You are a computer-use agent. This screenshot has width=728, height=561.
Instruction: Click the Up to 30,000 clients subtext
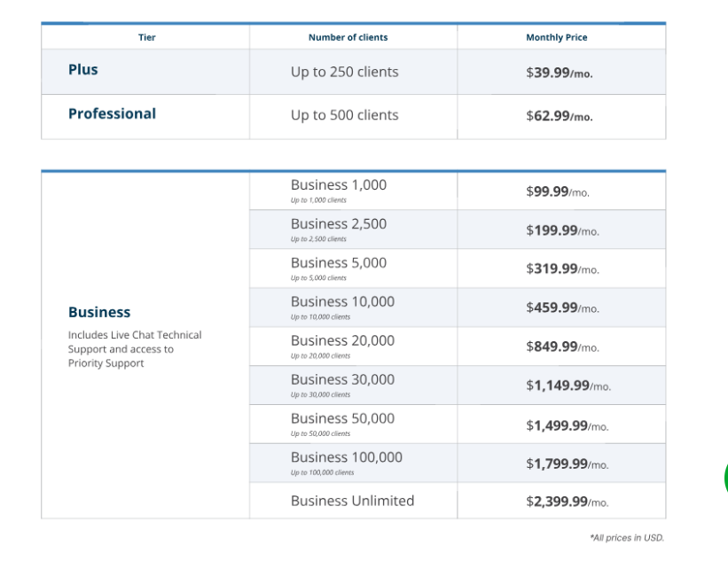(x=320, y=395)
